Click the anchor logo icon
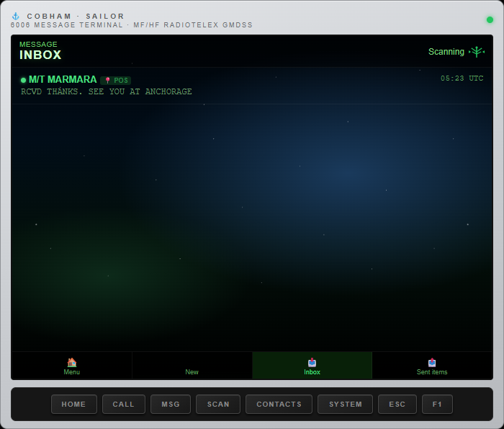The width and height of the screenshot is (504, 429). click(x=15, y=16)
